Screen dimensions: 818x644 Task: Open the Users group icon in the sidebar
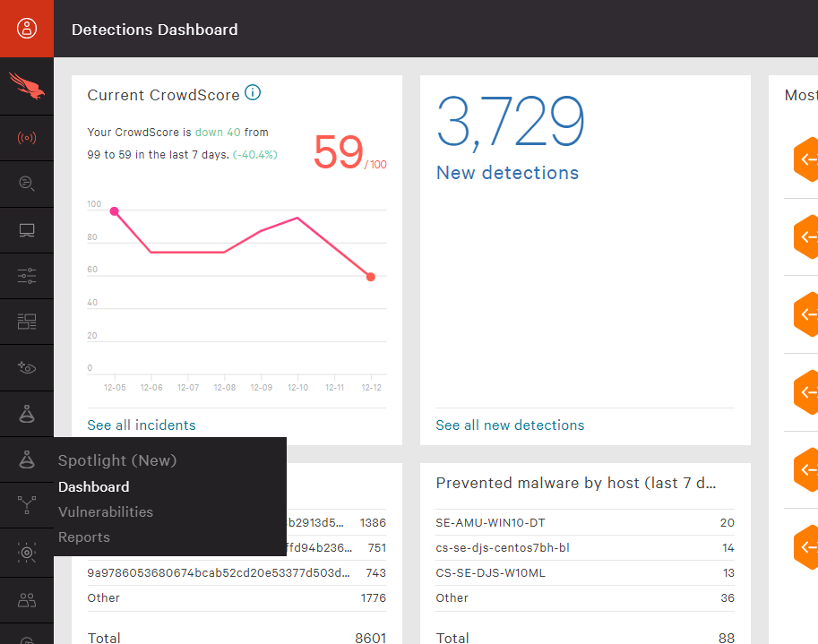[x=27, y=600]
